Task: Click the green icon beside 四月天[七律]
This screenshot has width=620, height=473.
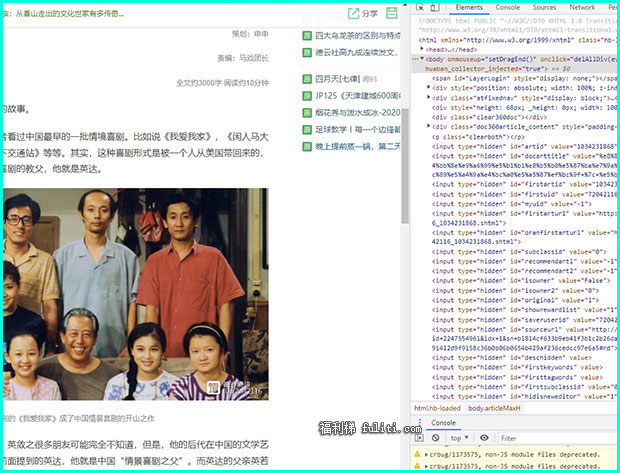Action: click(308, 78)
